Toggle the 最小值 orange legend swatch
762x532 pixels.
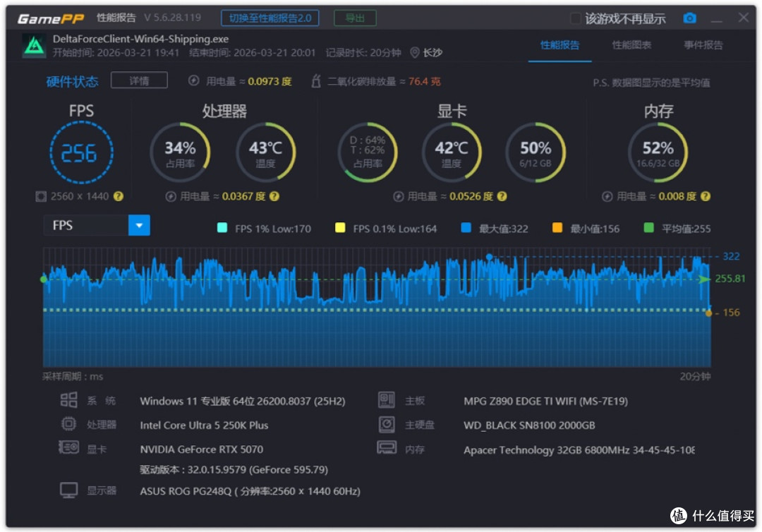coord(557,228)
